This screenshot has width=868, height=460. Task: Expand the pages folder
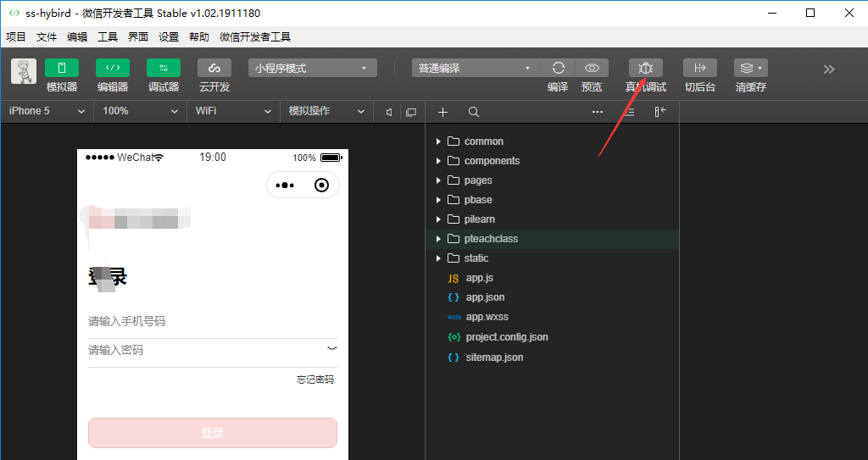tap(478, 180)
